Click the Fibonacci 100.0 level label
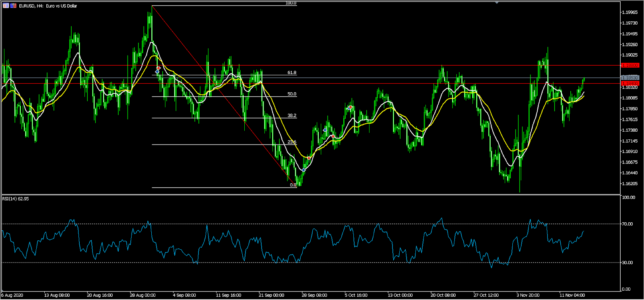 (x=291, y=3)
